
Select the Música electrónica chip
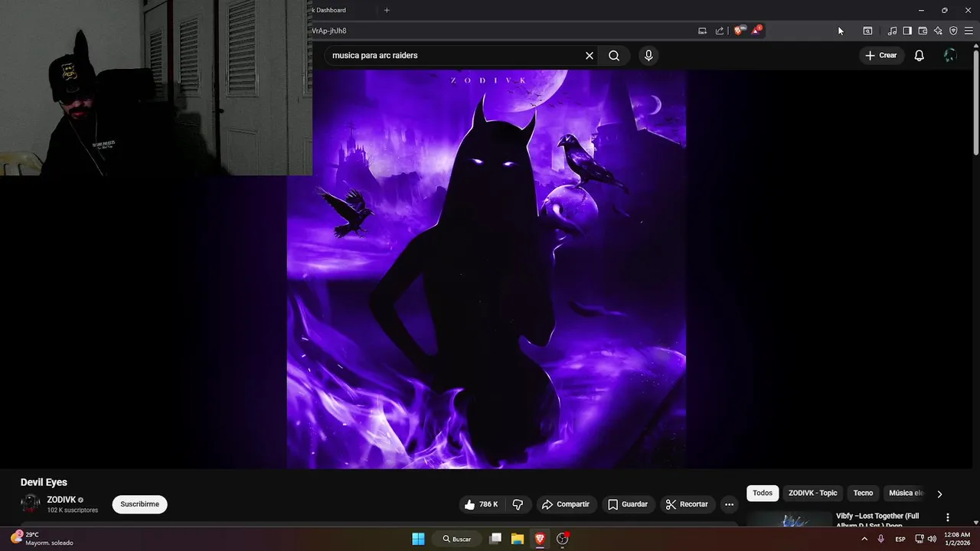(x=906, y=493)
